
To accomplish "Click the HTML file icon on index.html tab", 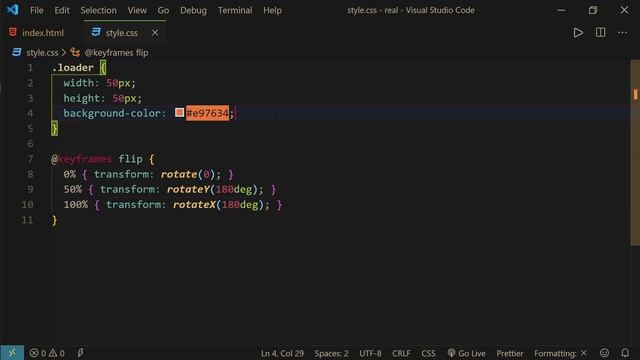I will [13, 32].
